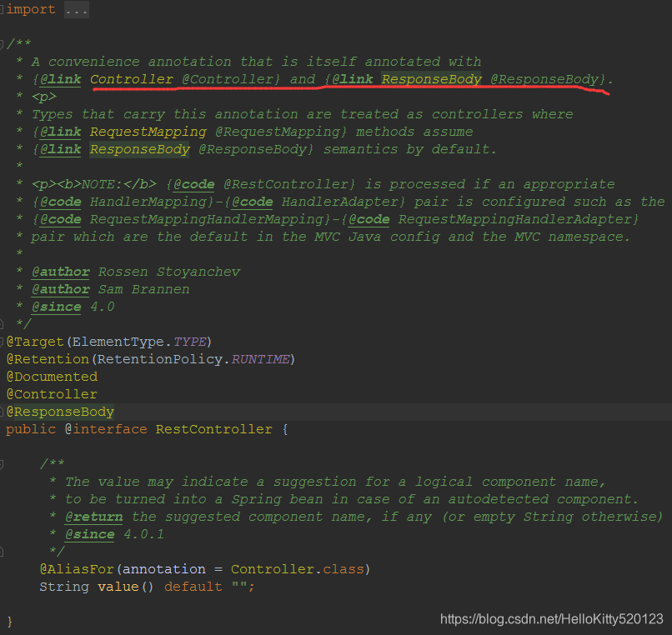672x635 pixels.
Task: Click the "public" keyword
Action: pos(31,429)
